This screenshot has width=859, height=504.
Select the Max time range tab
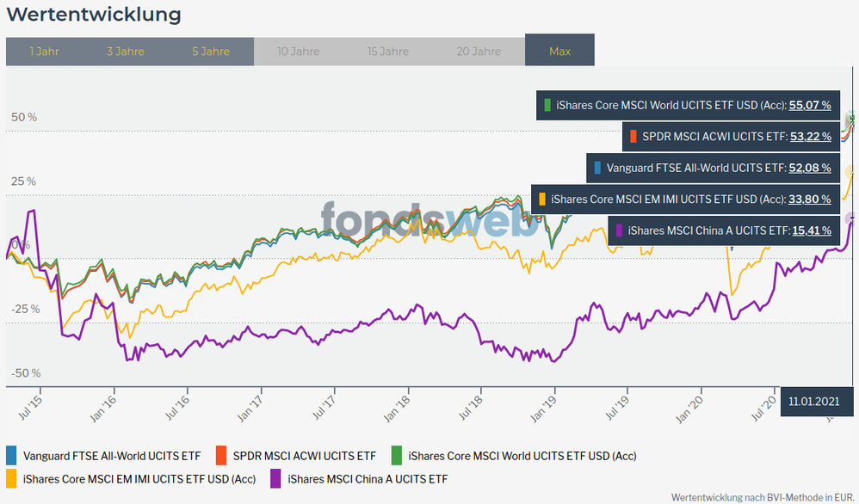tap(559, 52)
